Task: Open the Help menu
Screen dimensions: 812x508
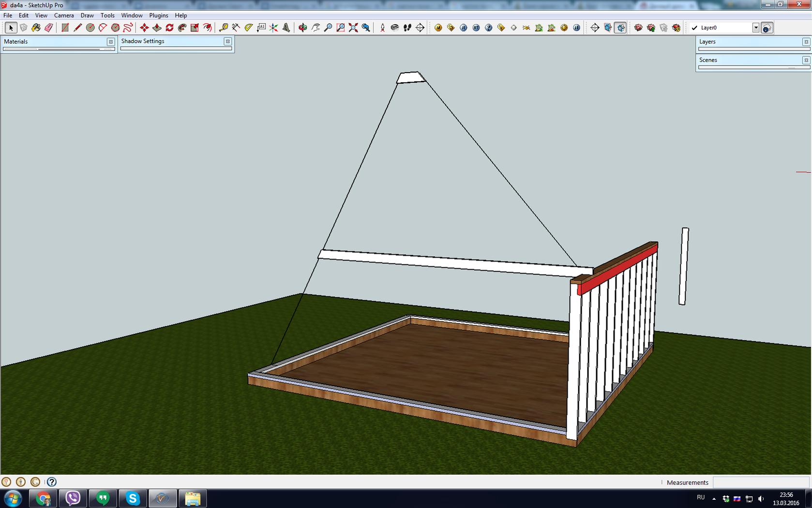Action: pyautogui.click(x=181, y=15)
